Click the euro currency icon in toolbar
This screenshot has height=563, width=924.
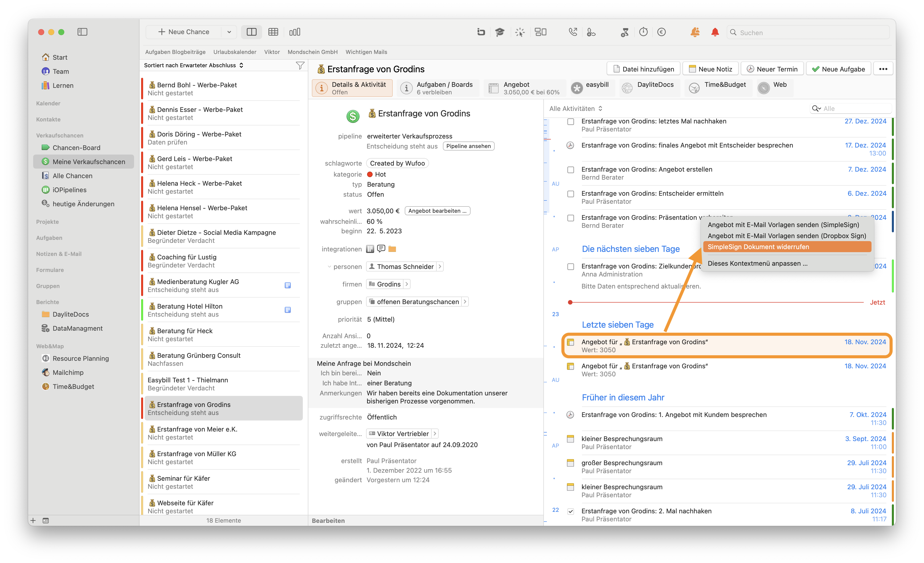[x=662, y=32]
